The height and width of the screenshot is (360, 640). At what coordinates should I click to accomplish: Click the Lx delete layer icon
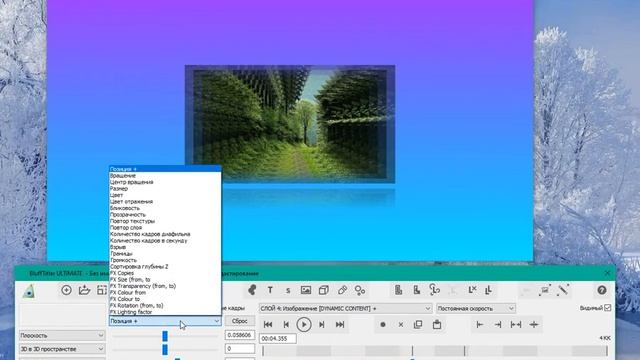[472, 290]
